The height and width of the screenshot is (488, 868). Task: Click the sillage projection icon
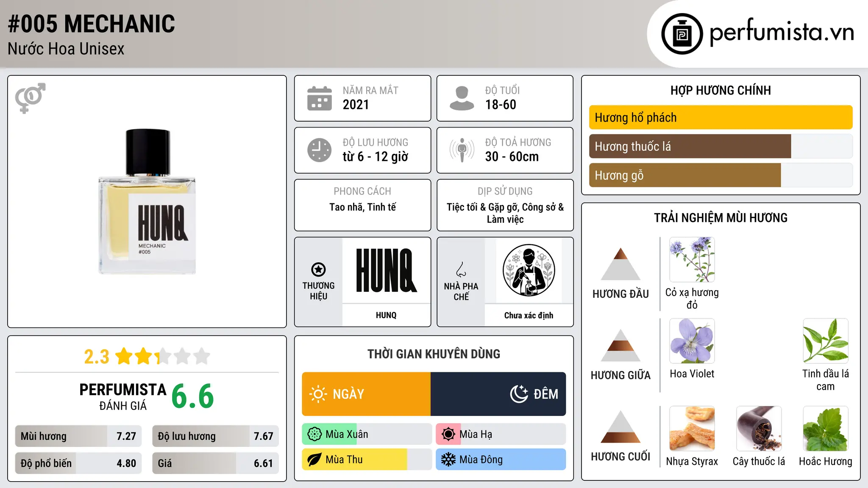(462, 150)
